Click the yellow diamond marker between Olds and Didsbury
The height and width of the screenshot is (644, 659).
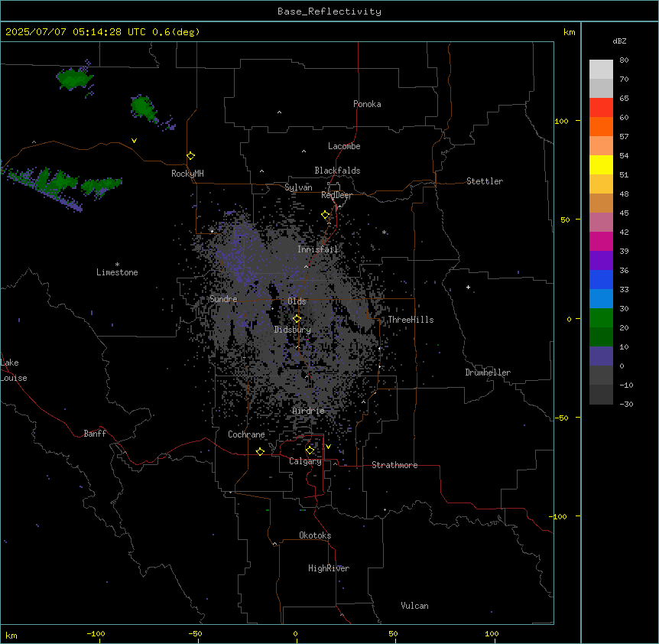pyautogui.click(x=297, y=318)
